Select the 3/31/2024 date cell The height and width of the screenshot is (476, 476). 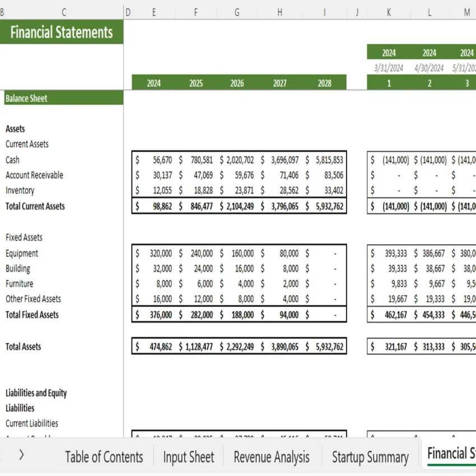click(389, 67)
